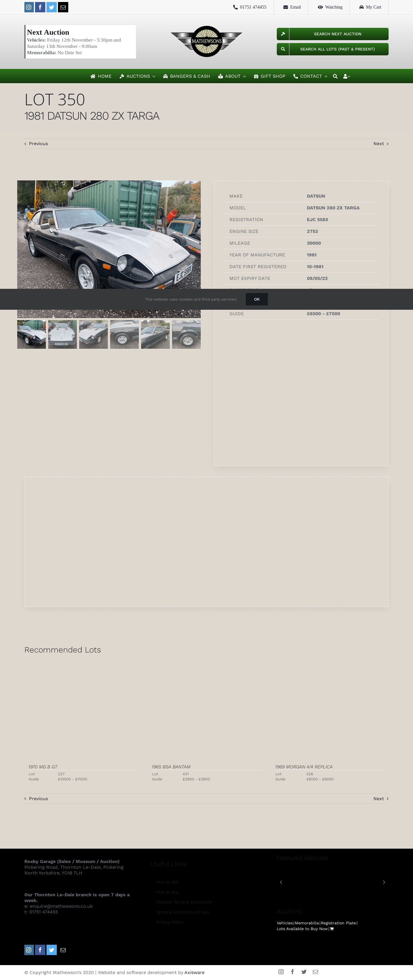Image resolution: width=413 pixels, height=980 pixels.
Task: Open My Cart
Action: [x=370, y=7]
